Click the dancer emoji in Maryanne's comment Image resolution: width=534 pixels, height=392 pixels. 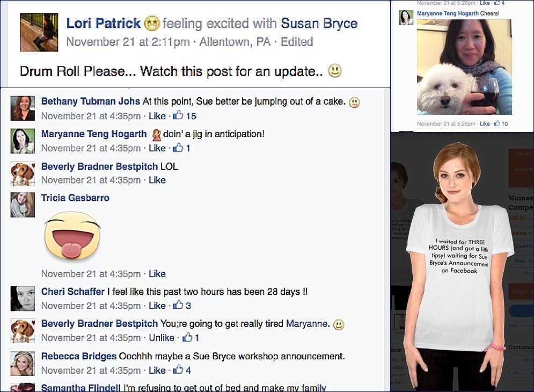pos(156,135)
